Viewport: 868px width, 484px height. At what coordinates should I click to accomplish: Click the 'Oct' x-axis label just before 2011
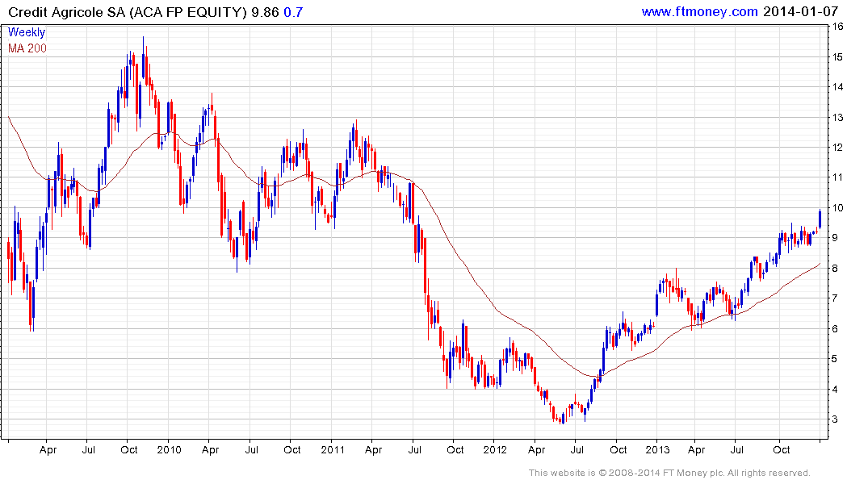coord(291,449)
